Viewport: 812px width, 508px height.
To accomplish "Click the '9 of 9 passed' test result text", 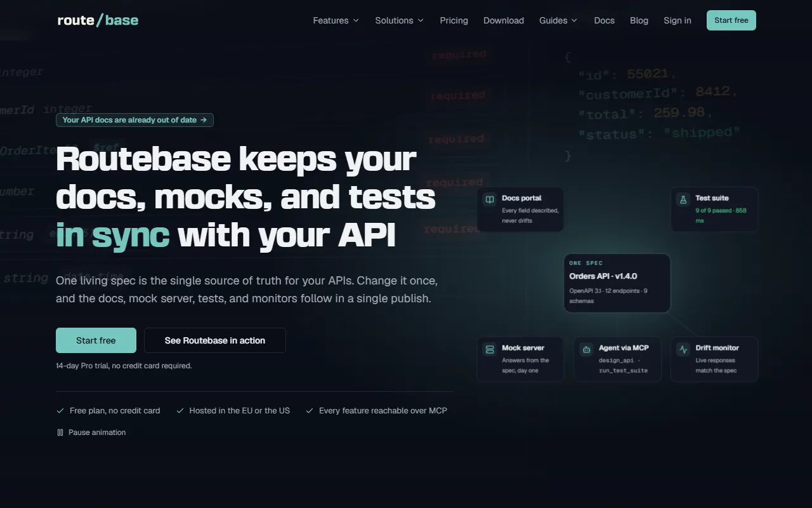I will (721, 215).
